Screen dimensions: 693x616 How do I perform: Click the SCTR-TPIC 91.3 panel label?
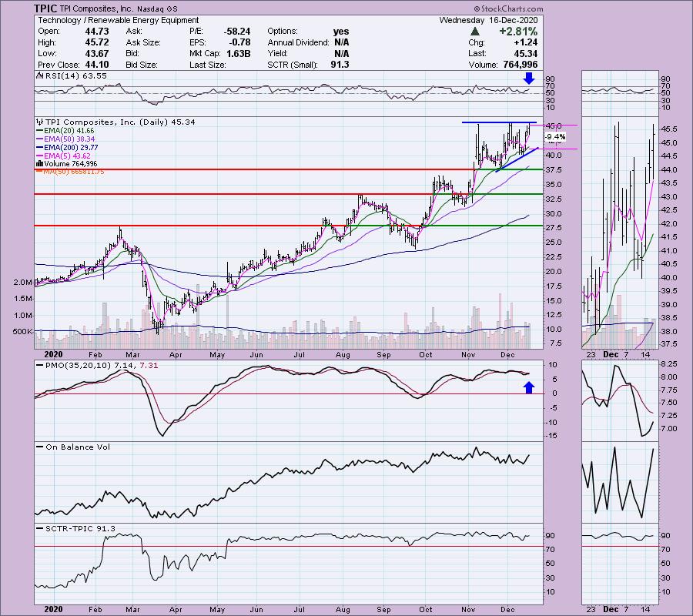pyautogui.click(x=67, y=527)
